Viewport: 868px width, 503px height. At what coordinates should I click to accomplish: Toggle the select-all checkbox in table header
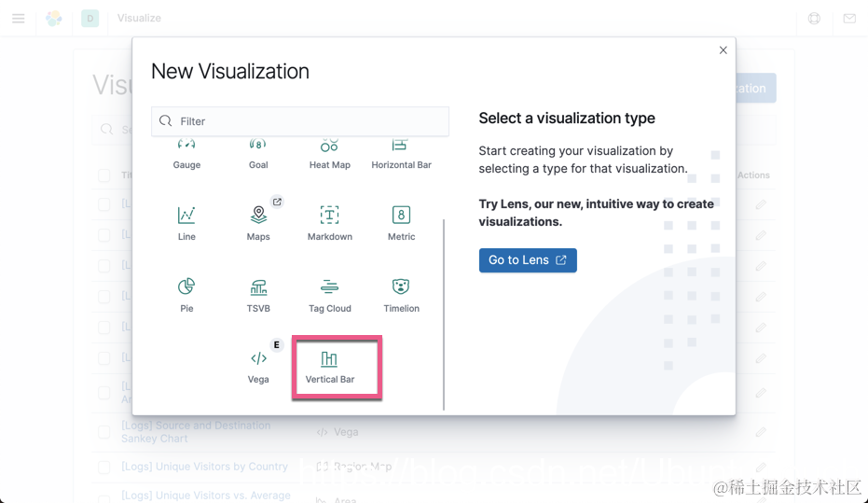point(104,175)
